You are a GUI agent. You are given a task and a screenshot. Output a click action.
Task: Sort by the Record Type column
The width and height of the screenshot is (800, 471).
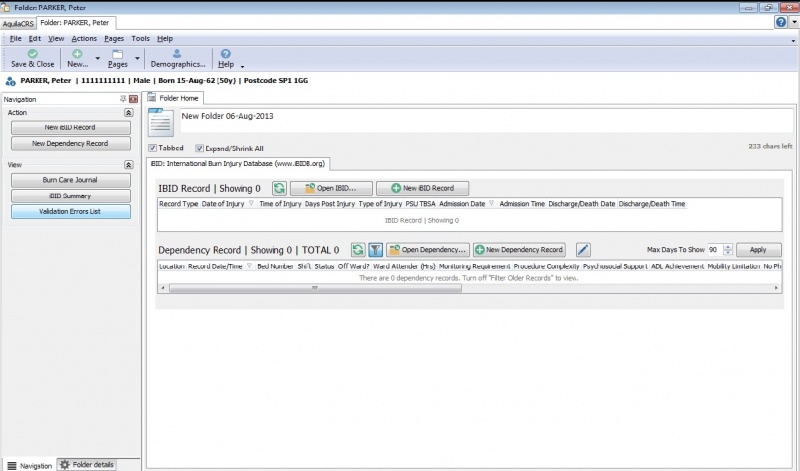179,204
